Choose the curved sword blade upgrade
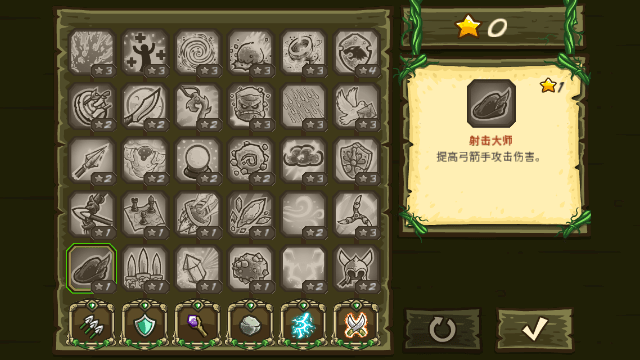 144,106
